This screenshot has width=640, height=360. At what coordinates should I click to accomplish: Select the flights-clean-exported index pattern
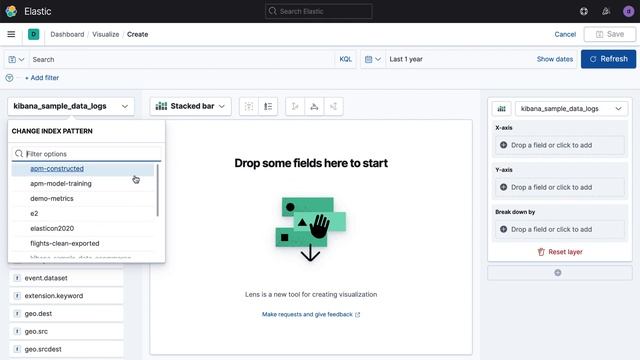(x=82, y=243)
